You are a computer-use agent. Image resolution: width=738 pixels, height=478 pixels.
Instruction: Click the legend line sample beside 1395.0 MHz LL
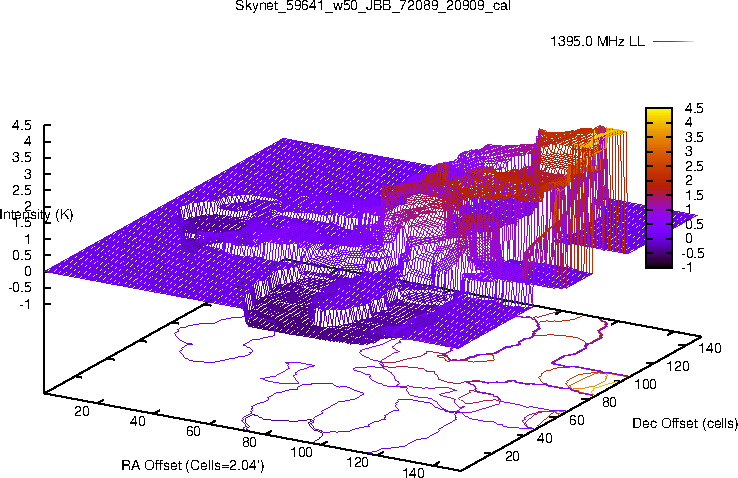click(674, 41)
